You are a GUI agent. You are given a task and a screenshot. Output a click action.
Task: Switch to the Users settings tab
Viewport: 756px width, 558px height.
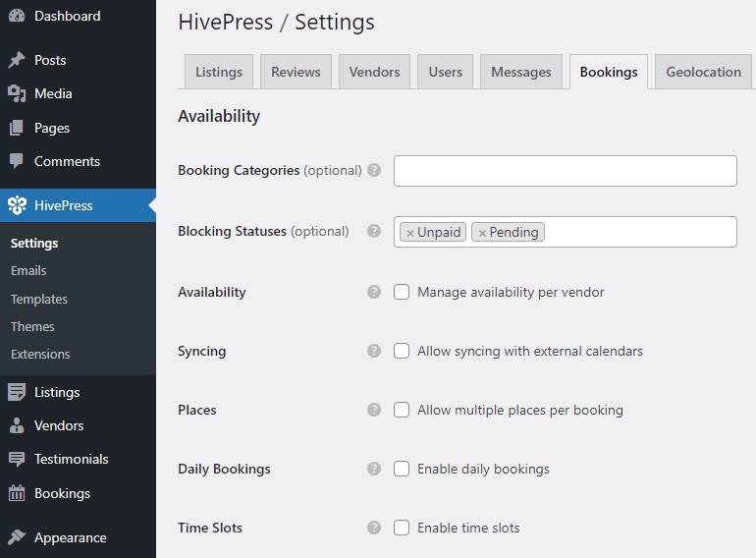pos(446,72)
